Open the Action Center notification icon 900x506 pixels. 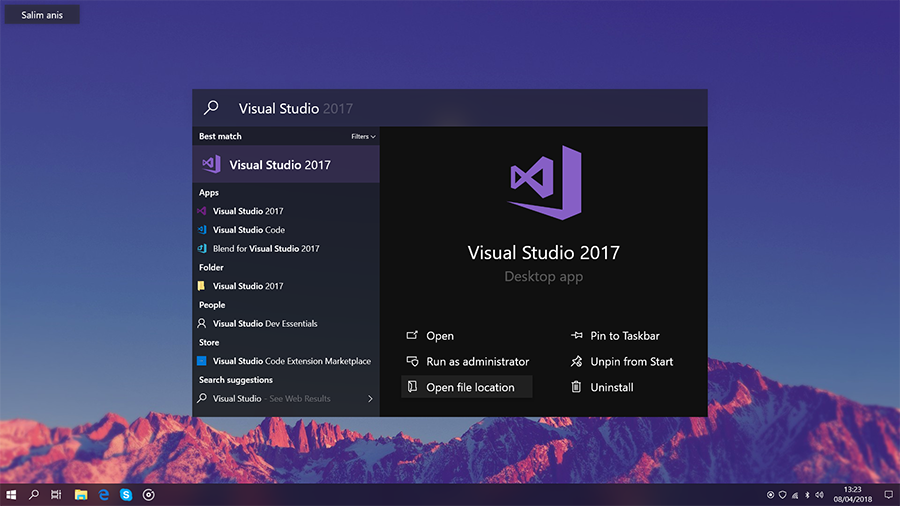889,495
